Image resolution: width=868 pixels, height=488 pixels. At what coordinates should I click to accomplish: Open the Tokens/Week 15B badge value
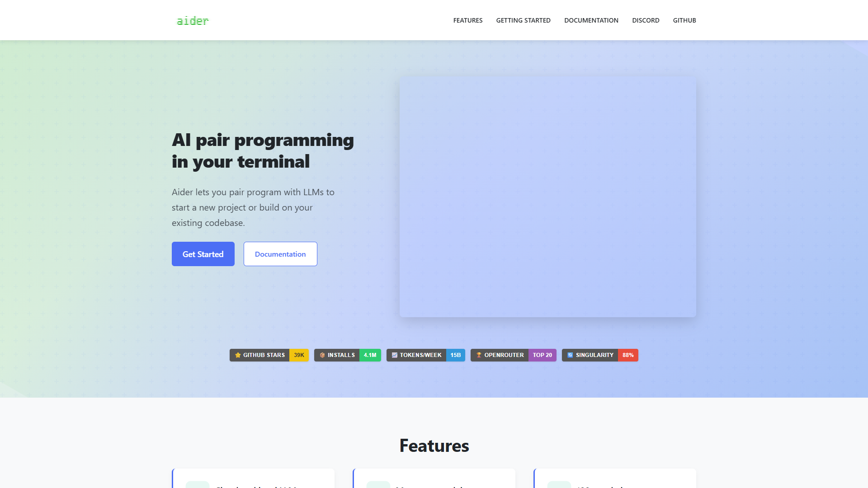456,355
